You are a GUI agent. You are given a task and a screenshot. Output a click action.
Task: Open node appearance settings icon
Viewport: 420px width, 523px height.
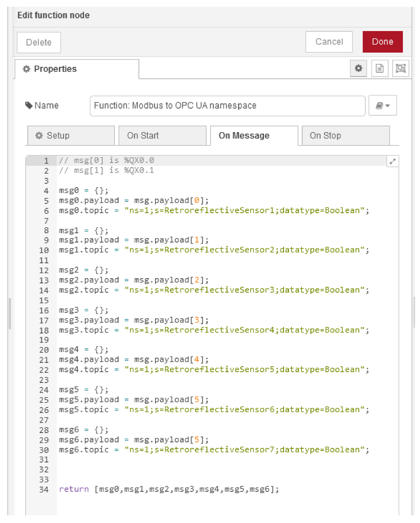pos(401,68)
